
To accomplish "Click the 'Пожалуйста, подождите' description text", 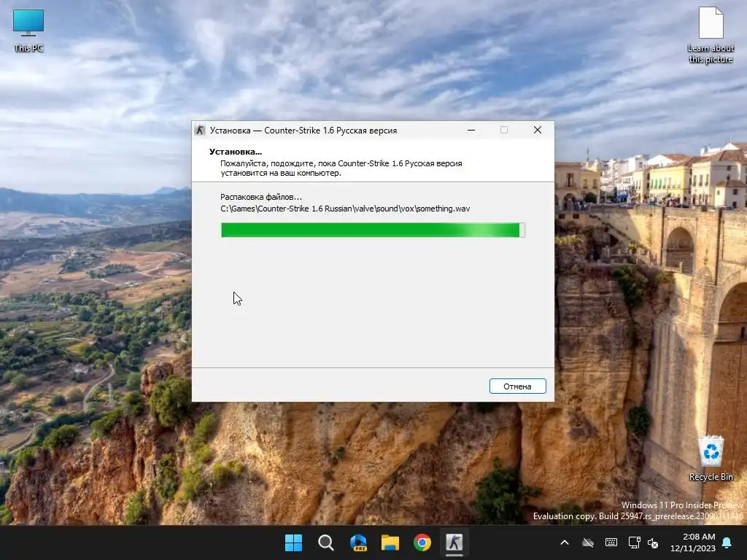I will [x=341, y=168].
